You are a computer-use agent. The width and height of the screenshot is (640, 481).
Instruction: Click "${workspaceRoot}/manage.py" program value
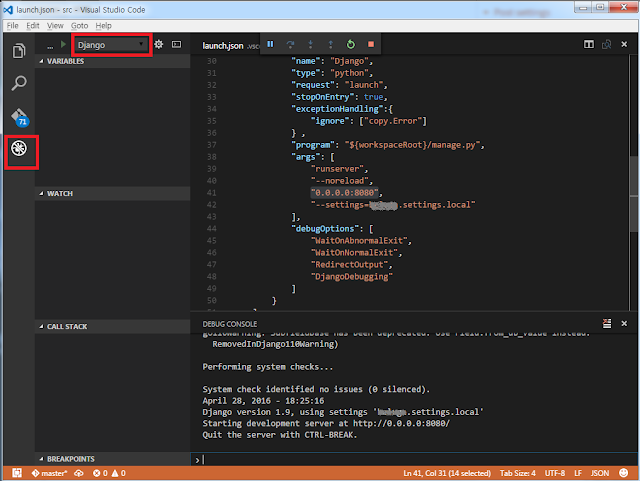(412, 145)
